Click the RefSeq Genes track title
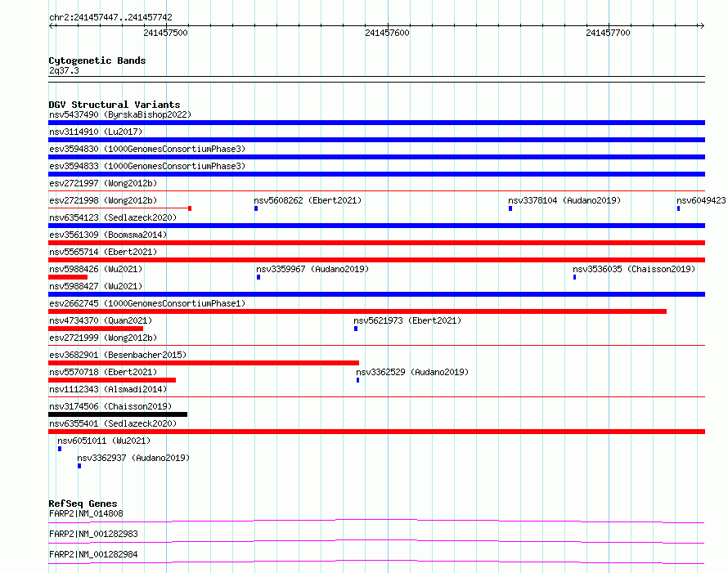Viewport: 728px width, 573px height. tap(83, 504)
